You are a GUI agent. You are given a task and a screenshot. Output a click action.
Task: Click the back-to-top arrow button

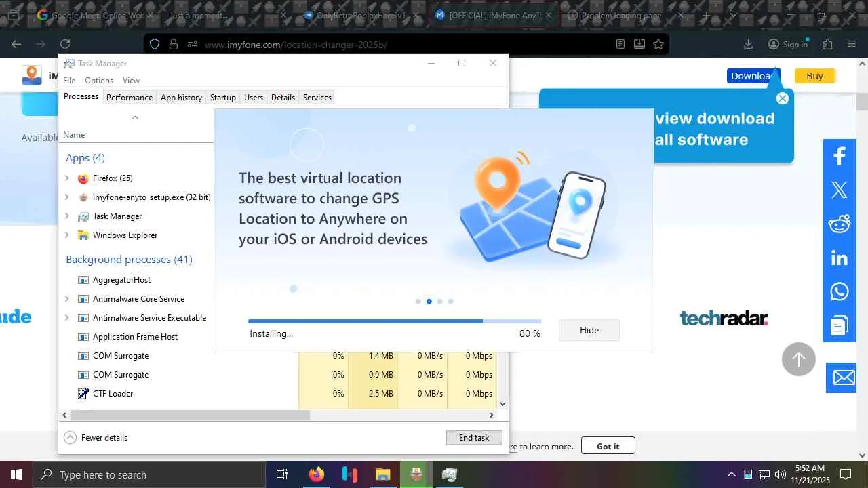point(799,359)
